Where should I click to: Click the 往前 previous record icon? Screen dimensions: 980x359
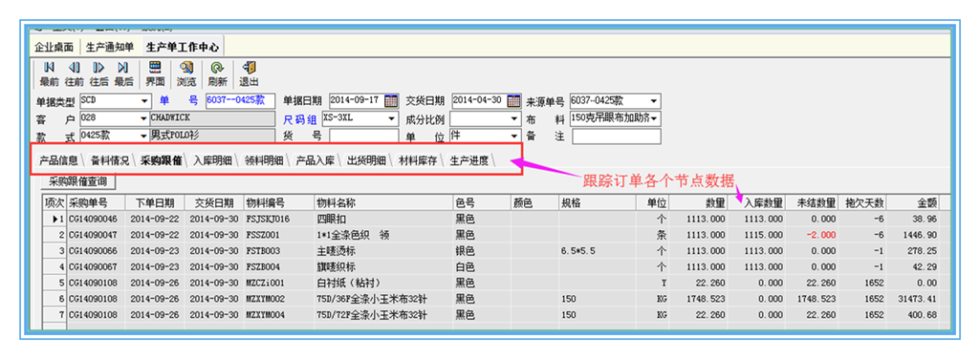tap(74, 74)
